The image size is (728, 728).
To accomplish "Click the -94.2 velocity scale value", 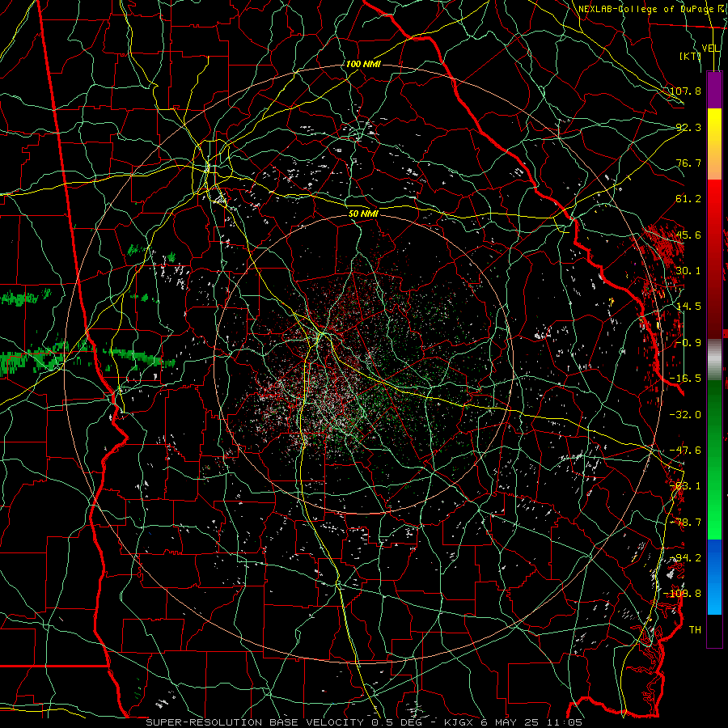I will 685,558.
